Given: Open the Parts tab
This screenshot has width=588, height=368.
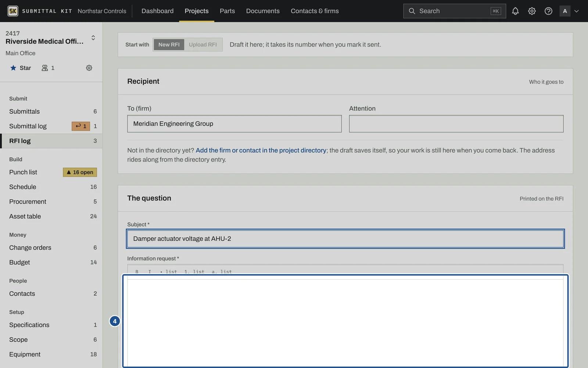Looking at the screenshot, I should (x=227, y=11).
